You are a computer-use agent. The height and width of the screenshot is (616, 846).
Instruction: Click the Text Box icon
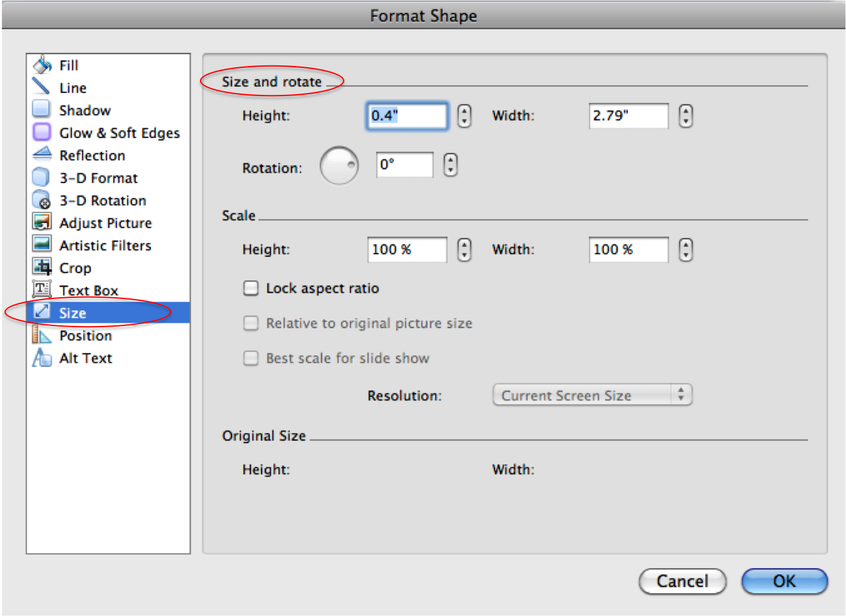(x=41, y=290)
